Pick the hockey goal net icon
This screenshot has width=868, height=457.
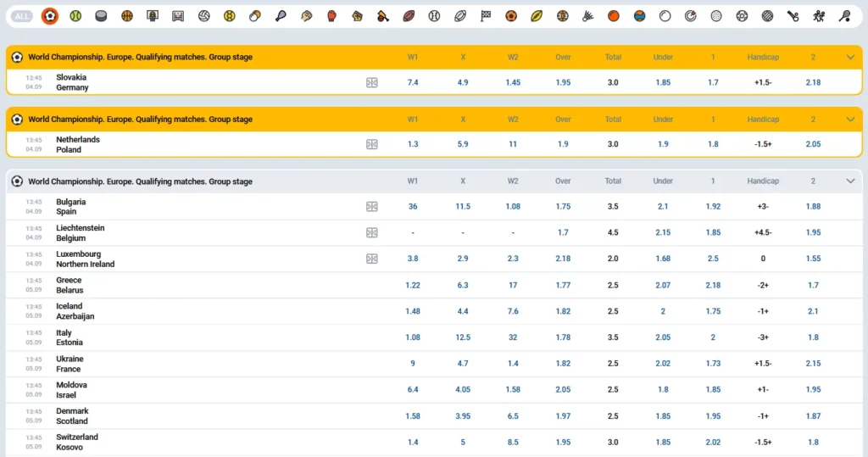pyautogui.click(x=178, y=16)
